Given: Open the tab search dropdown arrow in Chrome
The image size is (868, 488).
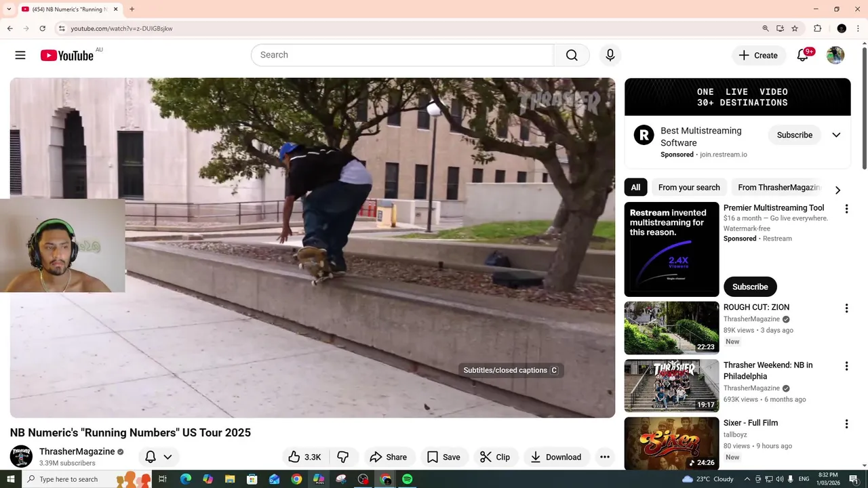Looking at the screenshot, I should point(9,9).
